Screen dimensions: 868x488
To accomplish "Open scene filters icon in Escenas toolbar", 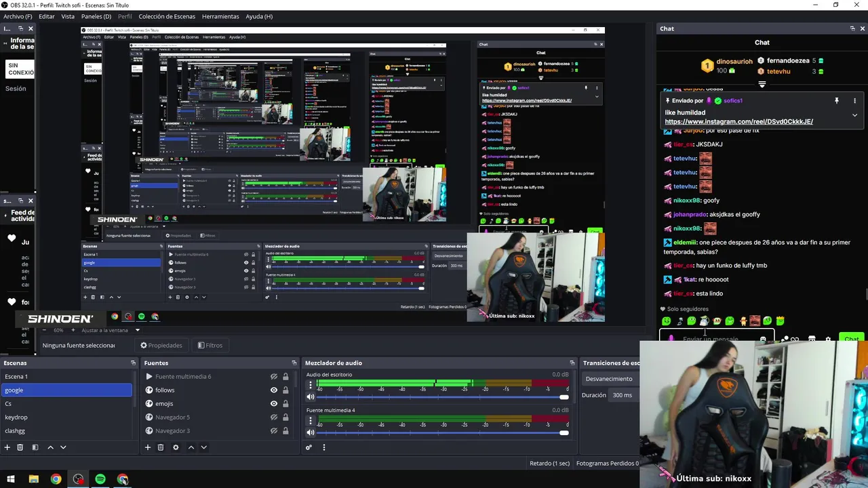I will [x=35, y=447].
